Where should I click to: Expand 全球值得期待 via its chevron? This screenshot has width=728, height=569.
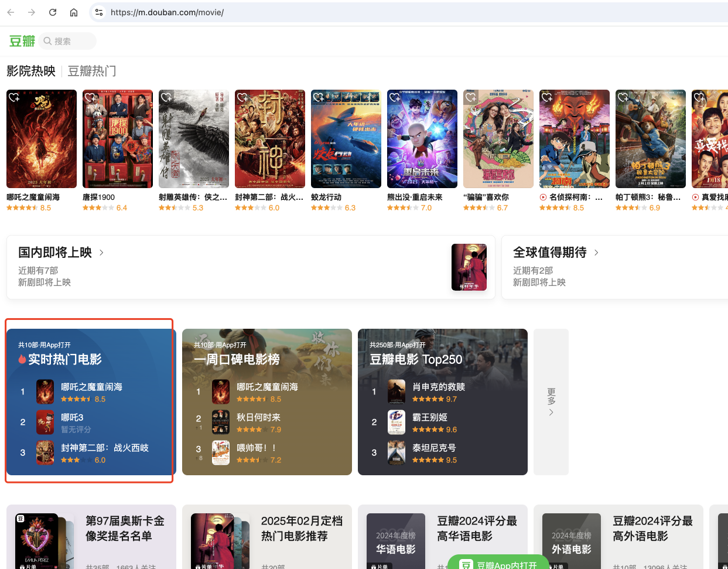tap(596, 253)
